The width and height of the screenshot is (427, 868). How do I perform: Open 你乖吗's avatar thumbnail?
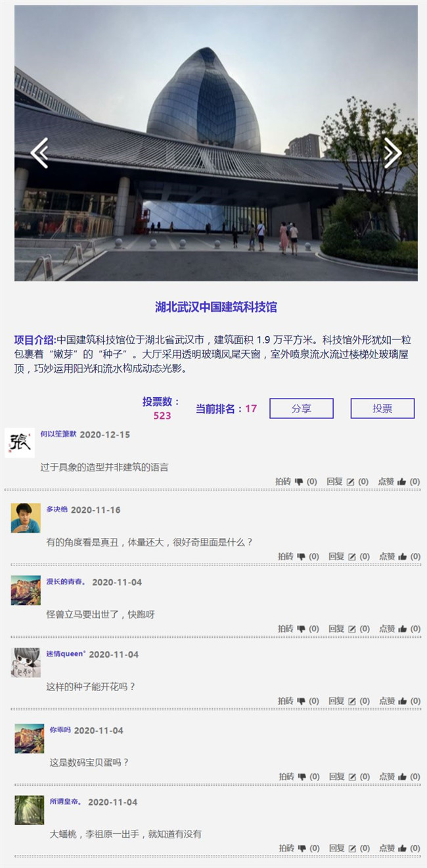(30, 738)
